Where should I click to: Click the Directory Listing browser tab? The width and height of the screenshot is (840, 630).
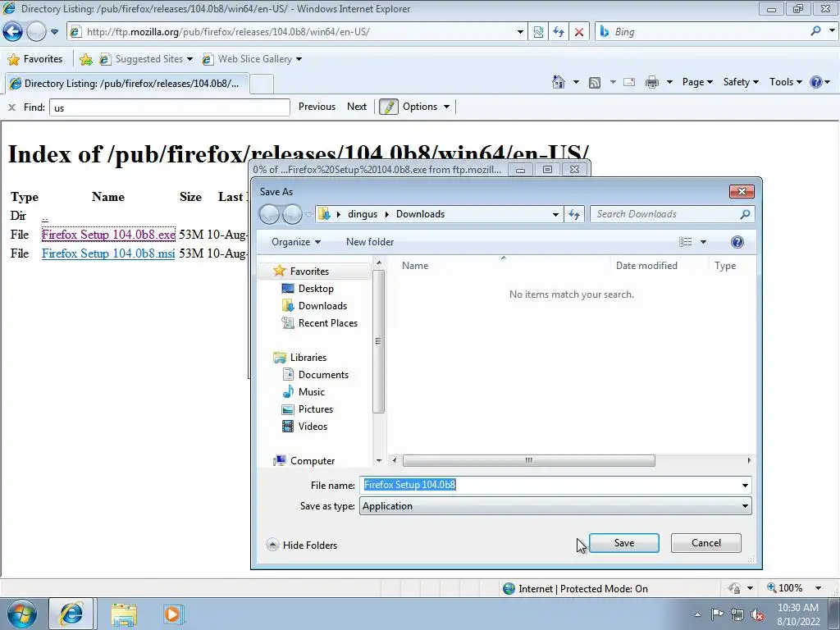pos(127,83)
